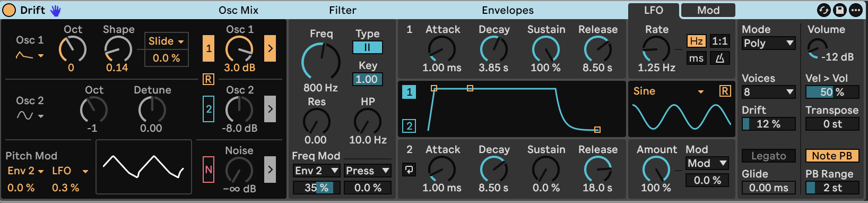868x203 pixels.
Task: Toggle the Note PB button
Action: 832,156
